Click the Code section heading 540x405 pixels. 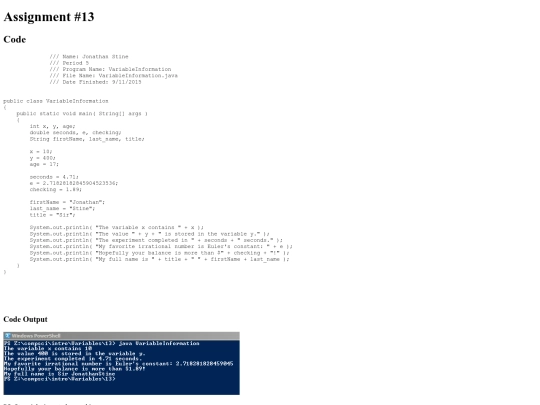coord(15,40)
